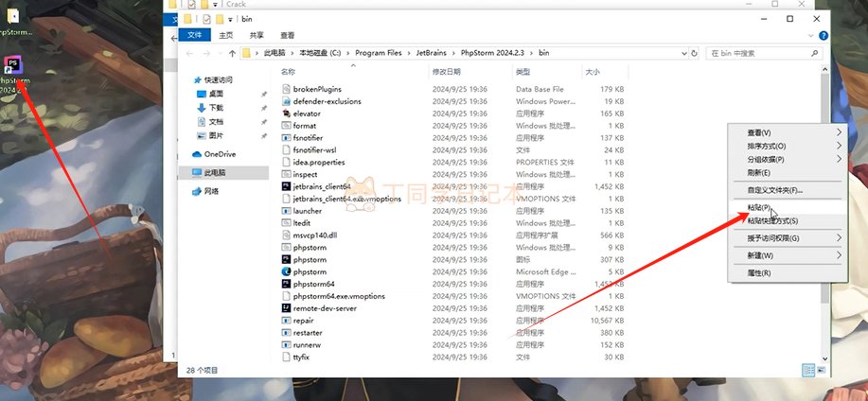
Task: Expand the 分组依据(P) submenu
Action: pyautogui.click(x=788, y=159)
